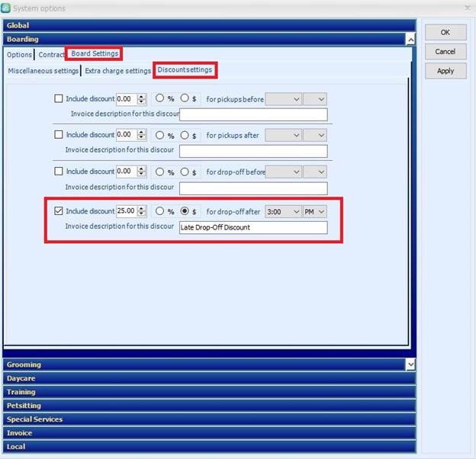Image resolution: width=476 pixels, height=459 pixels.
Task: Select dollar radio for pickups before discount
Action: tap(185, 98)
